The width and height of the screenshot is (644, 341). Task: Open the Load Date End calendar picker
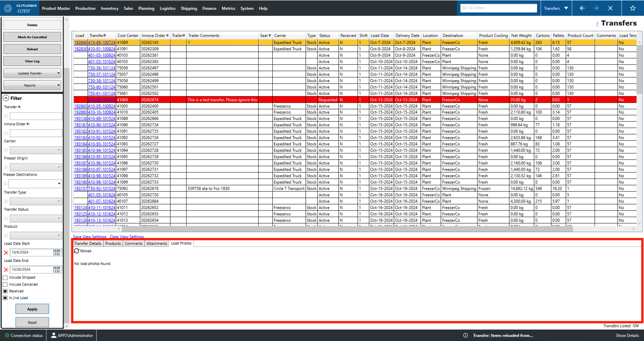[x=56, y=269]
